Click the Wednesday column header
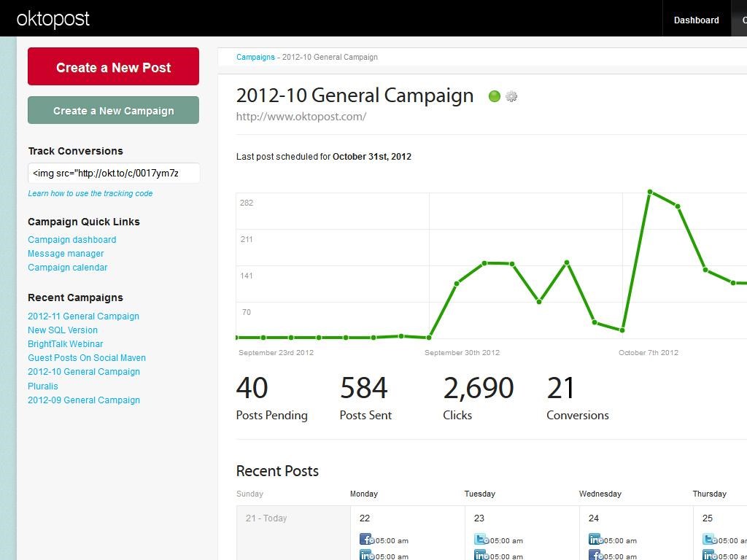The width and height of the screenshot is (747, 560). 600,494
